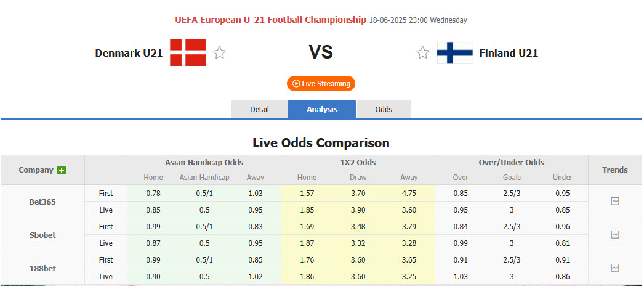Screen dimensions: 644x286
Task: Favorite Finland U21 with the star icon
Action: coord(422,53)
